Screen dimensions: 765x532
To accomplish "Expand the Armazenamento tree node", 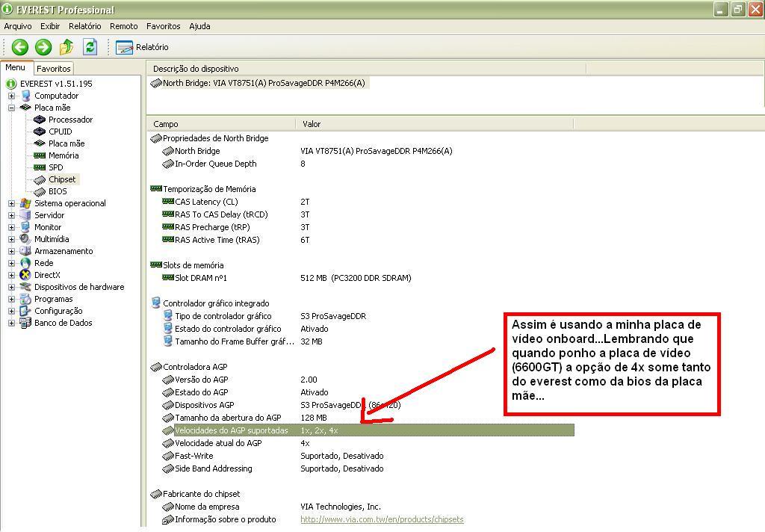I will click(x=11, y=251).
